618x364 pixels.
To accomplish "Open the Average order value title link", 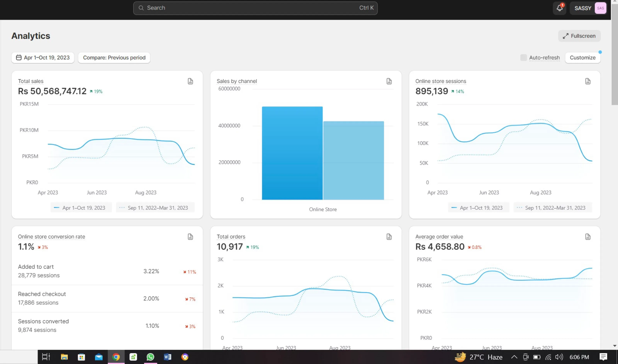I will [439, 237].
